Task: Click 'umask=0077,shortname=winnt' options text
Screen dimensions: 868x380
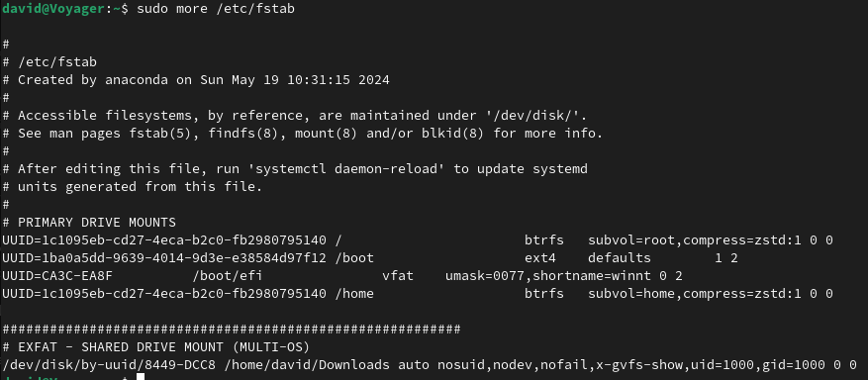Action: pos(548,275)
